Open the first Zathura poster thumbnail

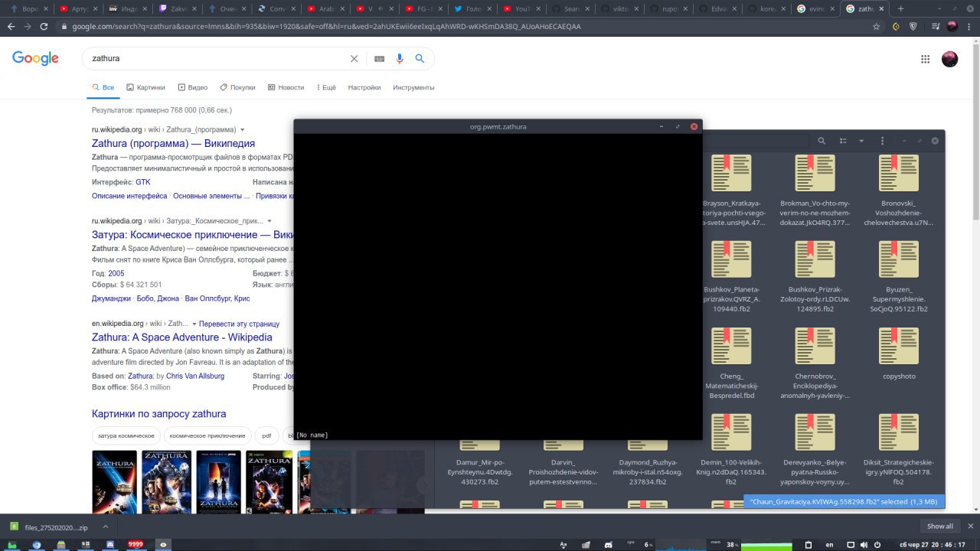coord(115,481)
